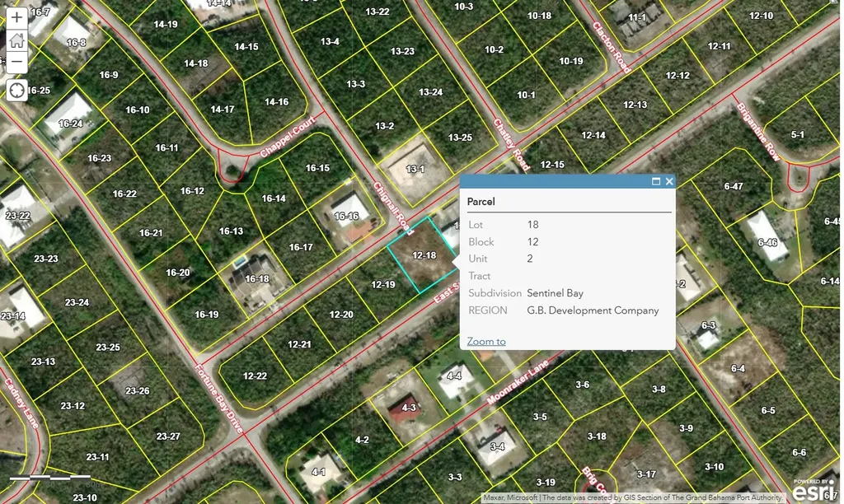Select parcel 16-18
Screen dimensions: 844x504
point(257,278)
